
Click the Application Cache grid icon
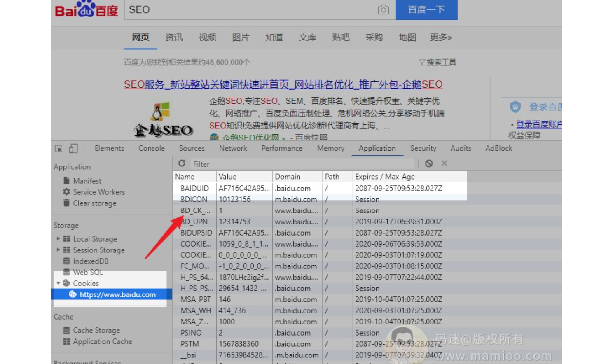(67, 341)
